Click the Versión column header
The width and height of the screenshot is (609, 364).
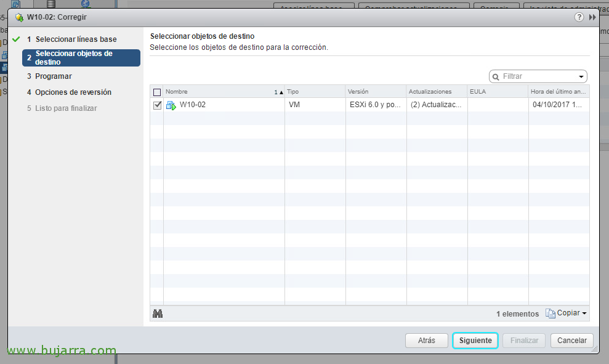[376, 92]
